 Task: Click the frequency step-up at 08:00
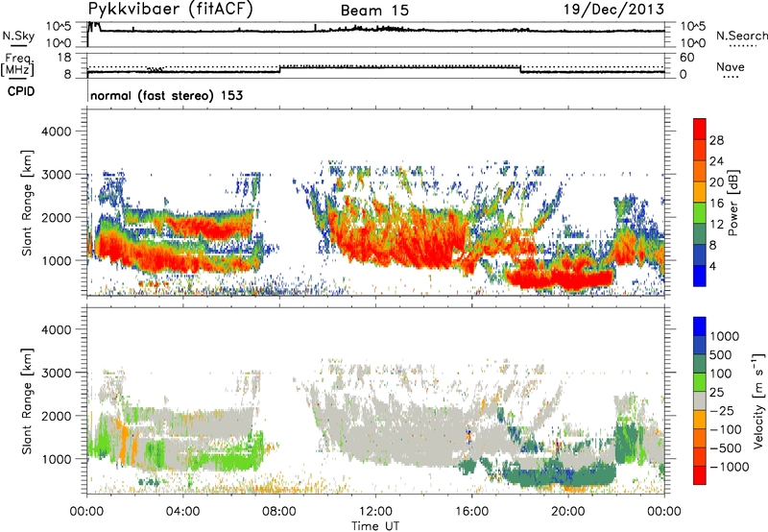(280, 68)
